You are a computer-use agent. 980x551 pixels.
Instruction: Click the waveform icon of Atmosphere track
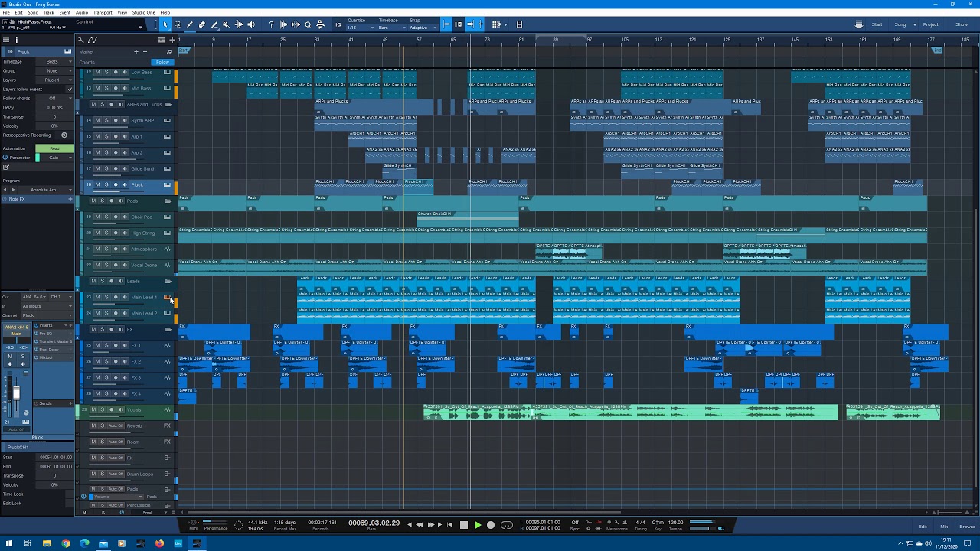167,249
